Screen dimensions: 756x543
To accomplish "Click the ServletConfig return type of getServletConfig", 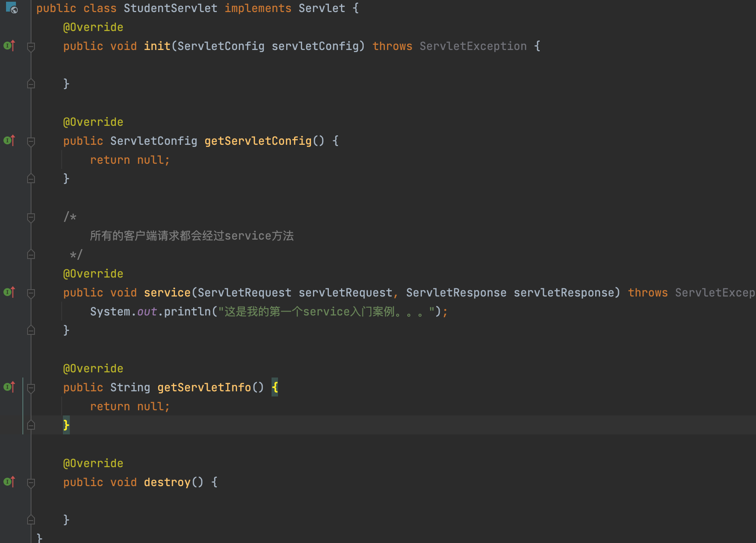I will [x=154, y=141].
